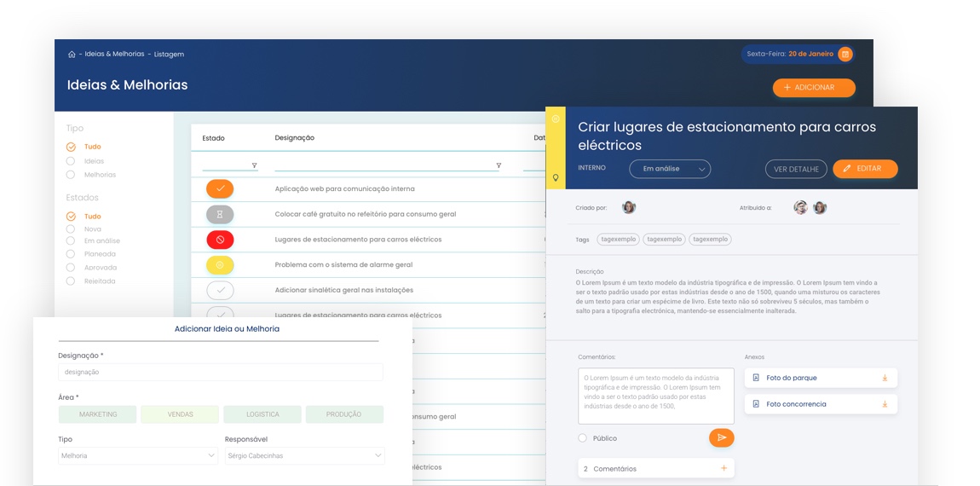Click the red rejected status icon in the list
980x486 pixels.
pos(220,240)
